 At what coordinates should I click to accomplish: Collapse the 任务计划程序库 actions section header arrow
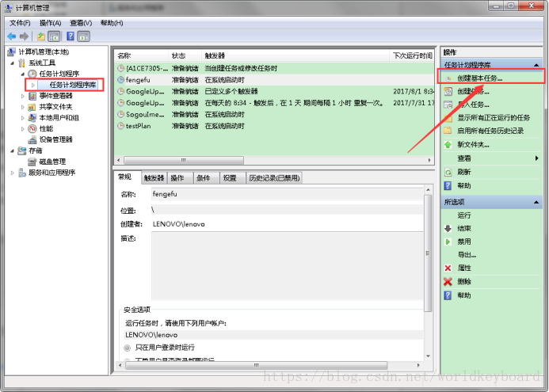click(x=536, y=65)
